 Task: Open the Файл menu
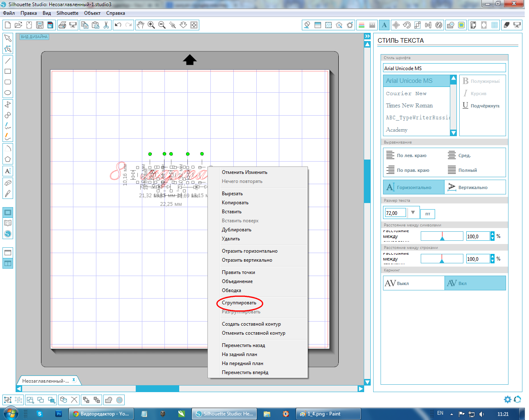pos(9,13)
